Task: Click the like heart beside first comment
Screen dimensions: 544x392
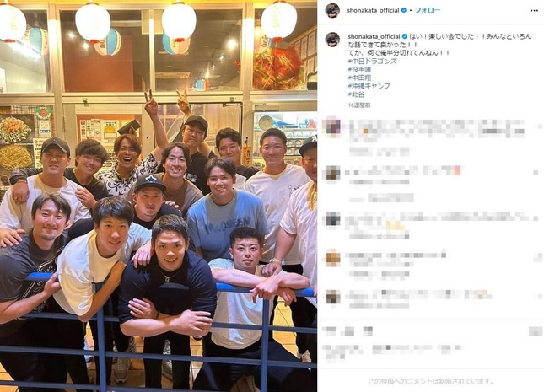Action: tap(537, 126)
